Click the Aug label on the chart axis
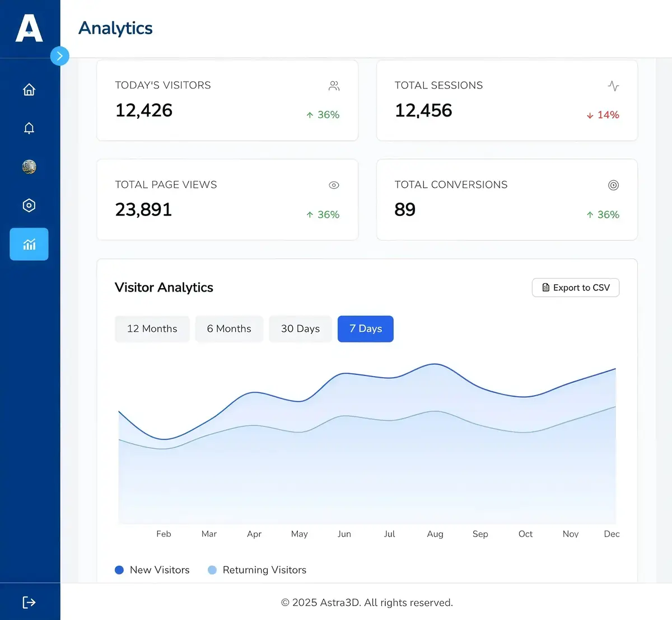This screenshot has width=672, height=620. pyautogui.click(x=435, y=534)
